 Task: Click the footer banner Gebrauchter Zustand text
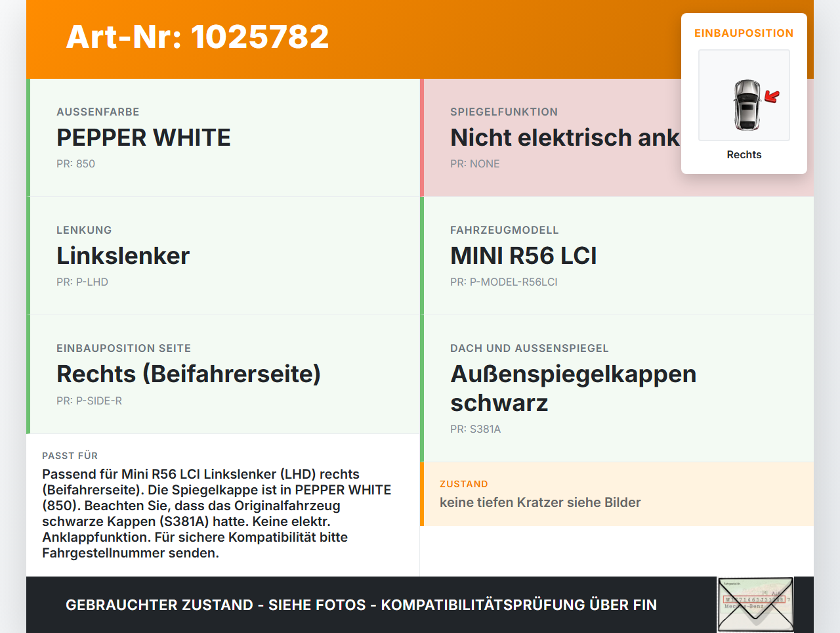361,605
